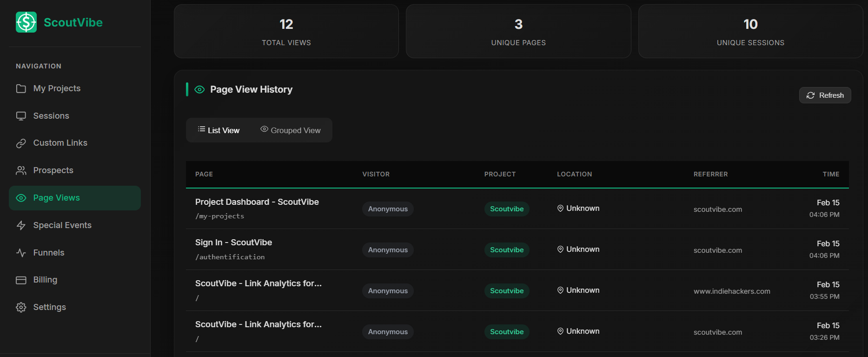Switch to Grouped View tab

(x=291, y=130)
